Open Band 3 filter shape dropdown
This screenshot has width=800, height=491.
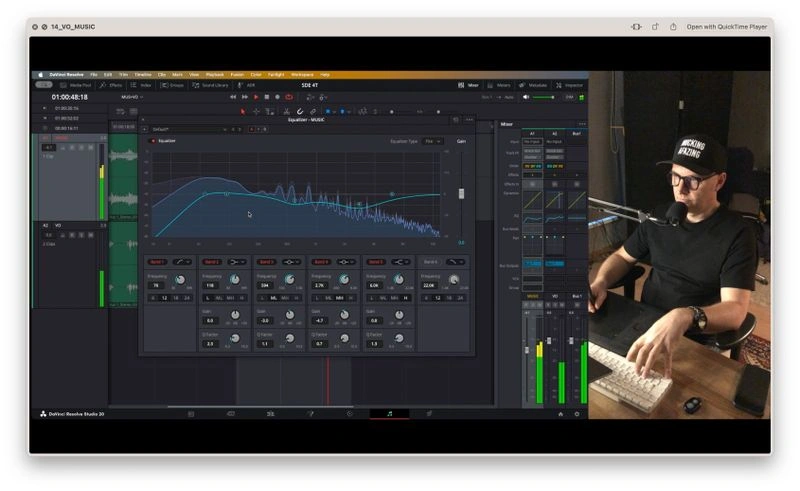coord(291,262)
